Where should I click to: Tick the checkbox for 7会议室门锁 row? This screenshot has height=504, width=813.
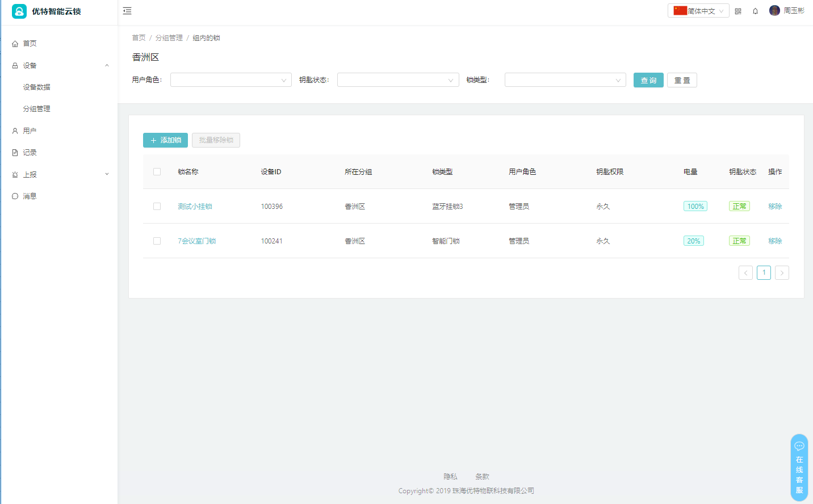[157, 241]
